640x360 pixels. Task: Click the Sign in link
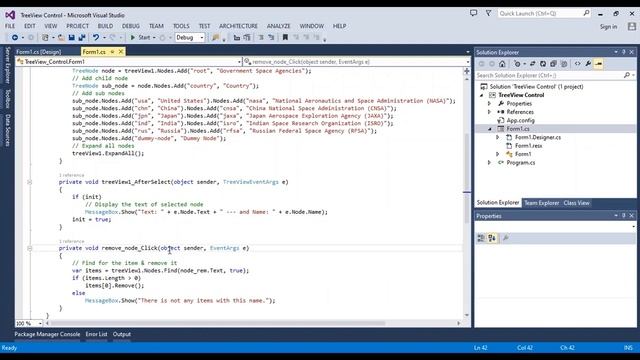pos(608,27)
